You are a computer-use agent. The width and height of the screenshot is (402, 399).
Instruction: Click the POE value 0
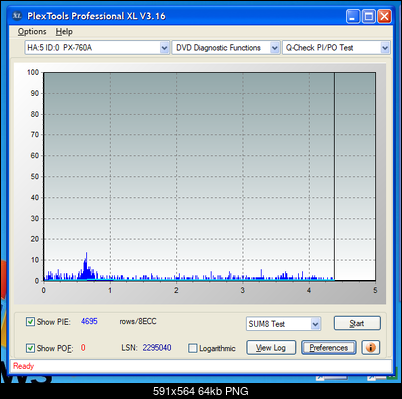pyautogui.click(x=83, y=348)
